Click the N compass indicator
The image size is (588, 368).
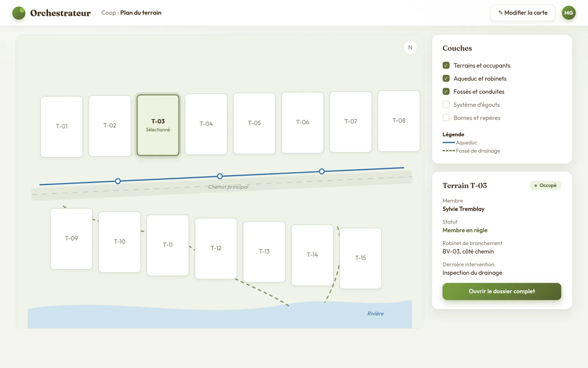pyautogui.click(x=410, y=47)
